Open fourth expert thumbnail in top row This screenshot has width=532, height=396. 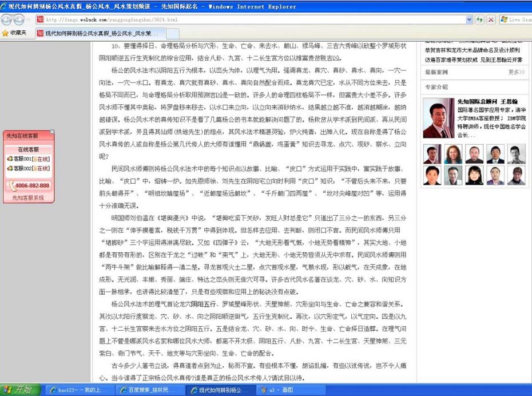(x=495, y=154)
